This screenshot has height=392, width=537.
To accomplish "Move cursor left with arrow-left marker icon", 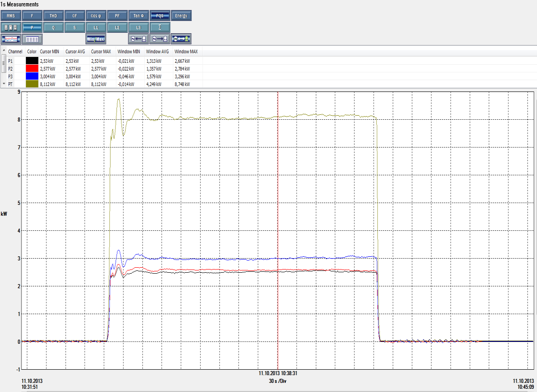I will 138,39.
